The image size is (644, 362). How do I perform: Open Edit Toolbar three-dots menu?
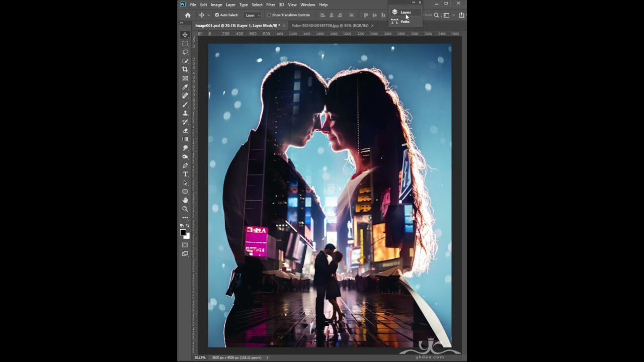click(x=185, y=218)
